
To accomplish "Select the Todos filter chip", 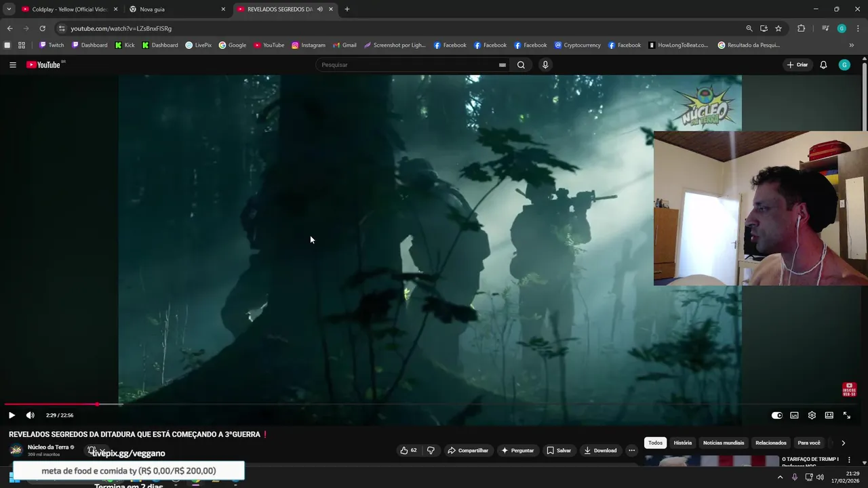I will tap(655, 443).
